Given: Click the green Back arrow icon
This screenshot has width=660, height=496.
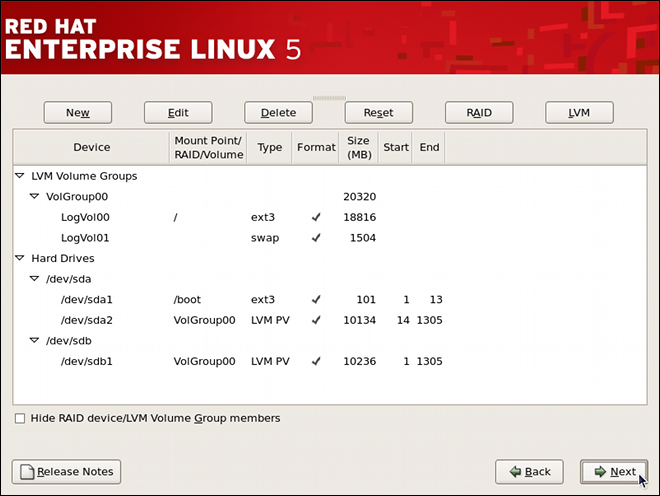Looking at the screenshot, I should tap(515, 472).
